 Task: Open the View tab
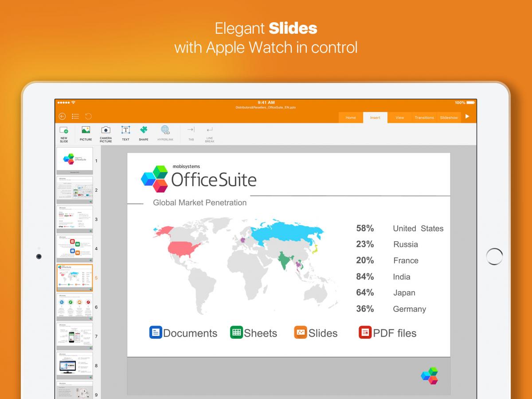coord(400,117)
